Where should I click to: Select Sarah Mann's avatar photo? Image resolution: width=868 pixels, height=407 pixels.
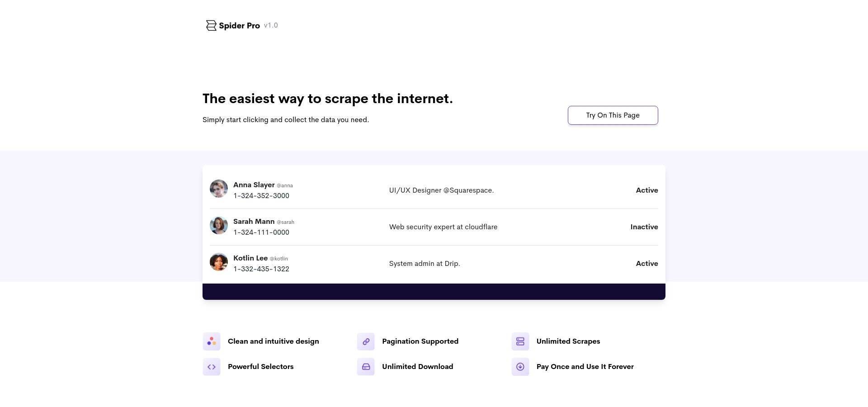(219, 225)
